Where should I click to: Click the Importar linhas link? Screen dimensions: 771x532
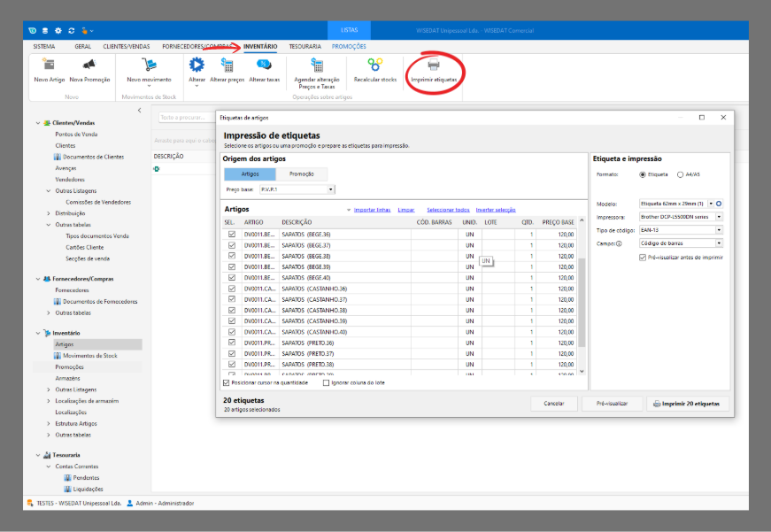(372, 210)
